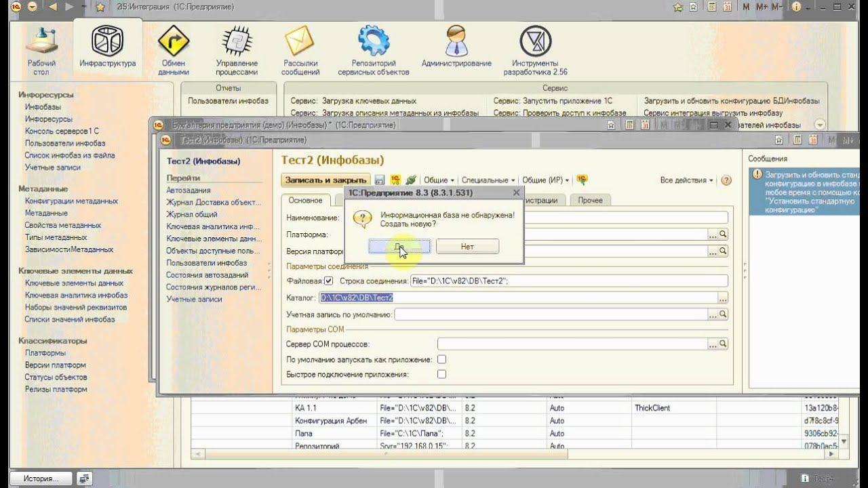Click the 1C icon left of the green plug
Image resolution: width=868 pixels, height=488 pixels.
(x=395, y=180)
